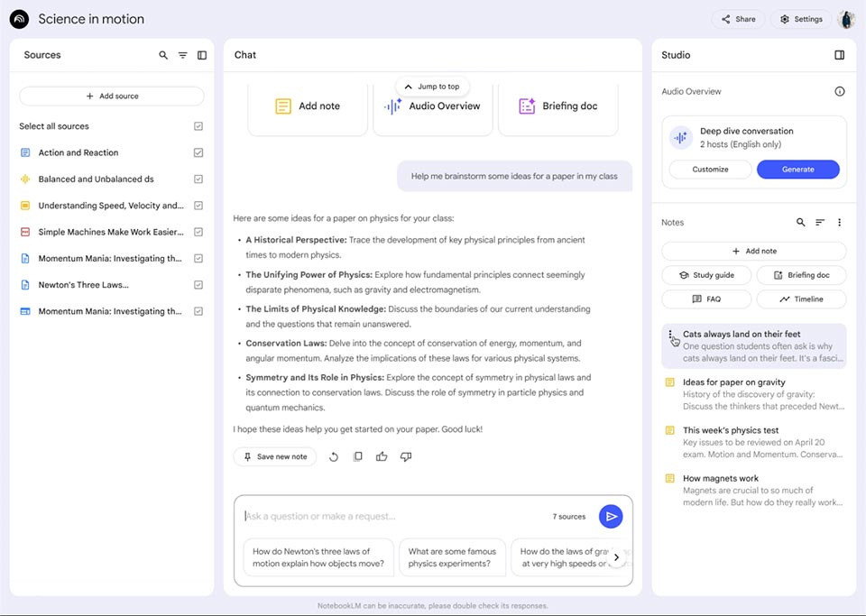This screenshot has height=616, width=866.
Task: Search within the sources list
Action: (x=163, y=55)
